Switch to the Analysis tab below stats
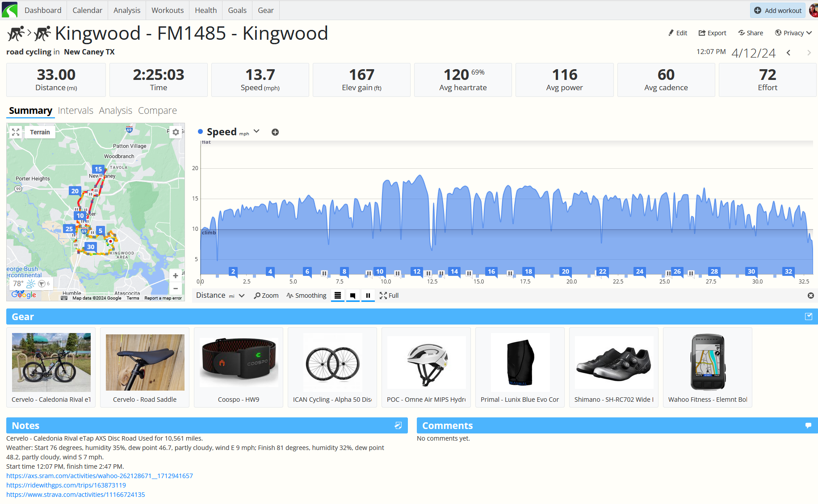Viewport: 818px width, 504px height. (116, 111)
